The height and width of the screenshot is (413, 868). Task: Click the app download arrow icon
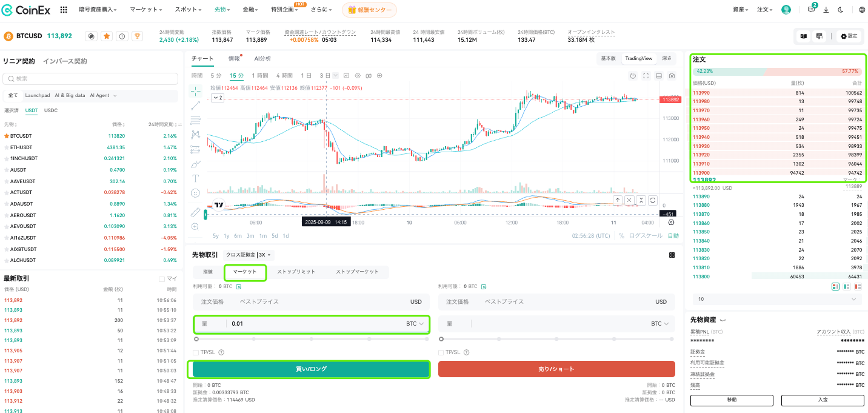pos(826,10)
